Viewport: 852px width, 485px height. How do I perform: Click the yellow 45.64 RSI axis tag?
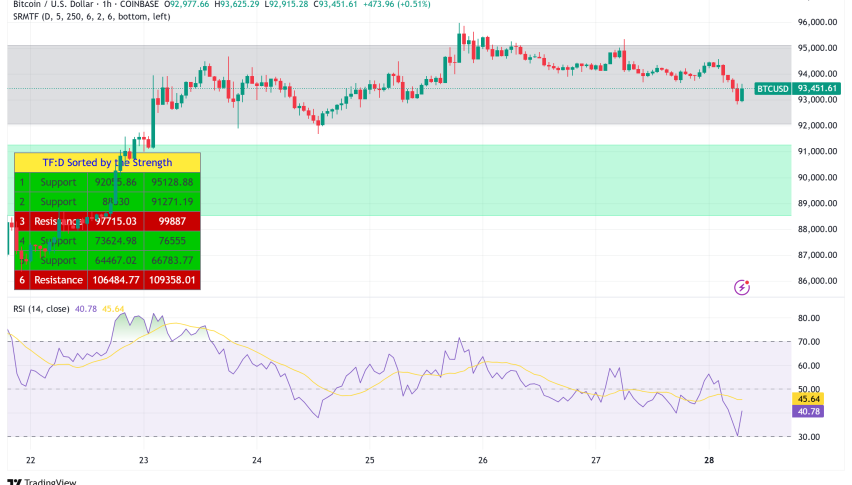tap(809, 399)
